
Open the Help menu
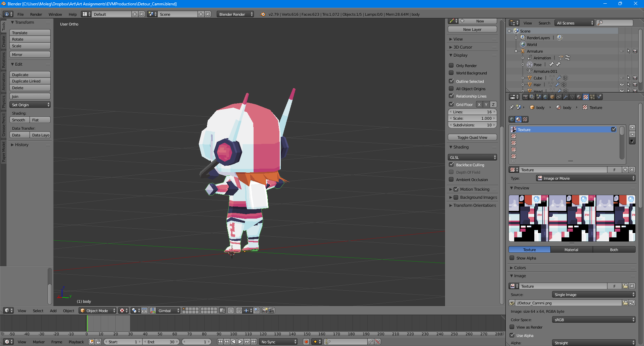(x=72, y=14)
